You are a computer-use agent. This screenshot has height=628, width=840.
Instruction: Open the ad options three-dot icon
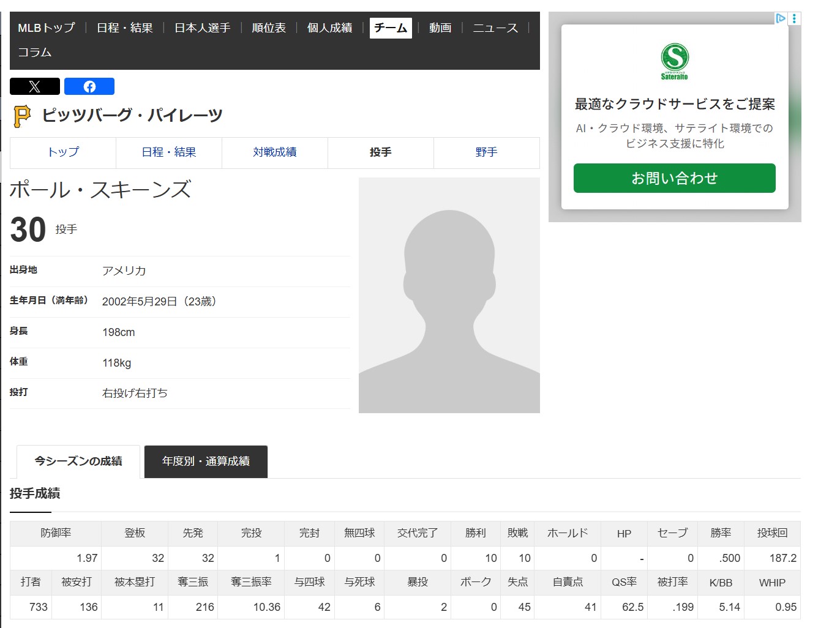point(795,18)
